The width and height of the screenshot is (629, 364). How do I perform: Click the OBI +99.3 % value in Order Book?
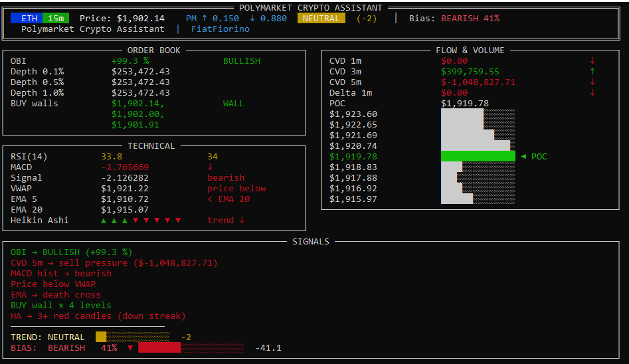pyautogui.click(x=130, y=61)
